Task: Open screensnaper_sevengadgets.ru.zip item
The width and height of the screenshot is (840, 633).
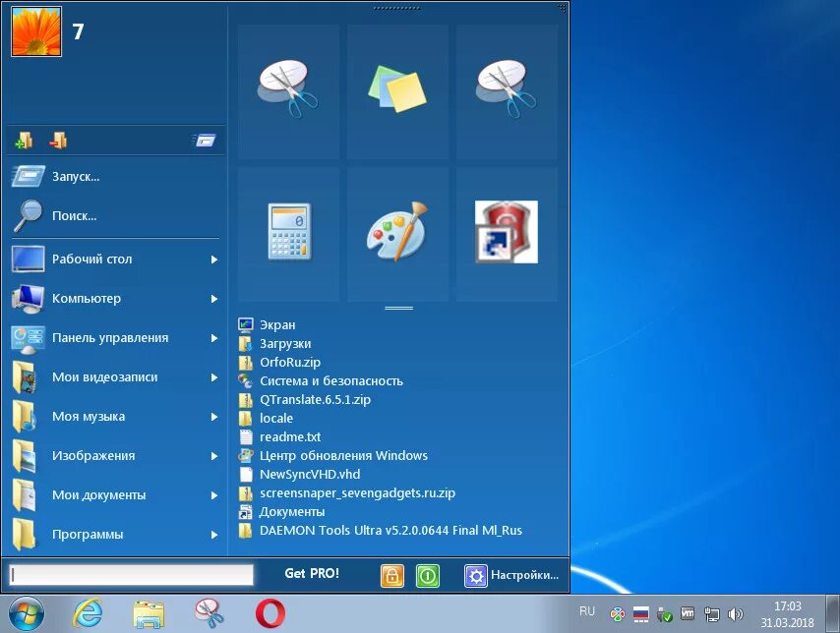Action: [x=347, y=493]
